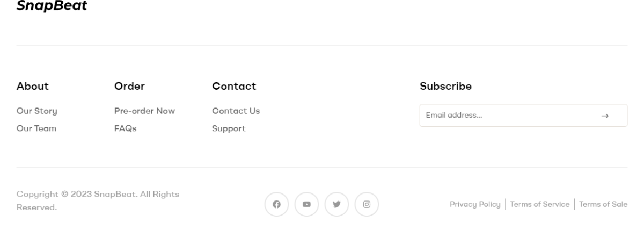This screenshot has width=644, height=237.
Task: Open the Instagram social icon
Action: pos(367,204)
